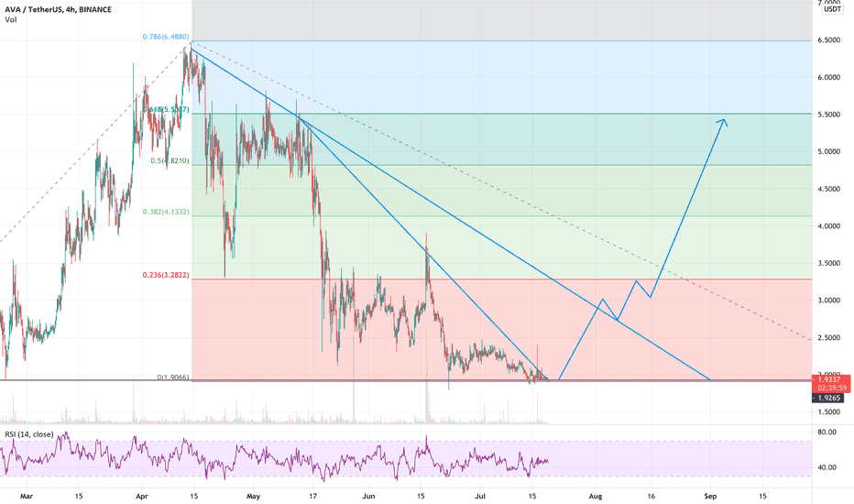Click 6.5000 on the price axis

coord(828,40)
